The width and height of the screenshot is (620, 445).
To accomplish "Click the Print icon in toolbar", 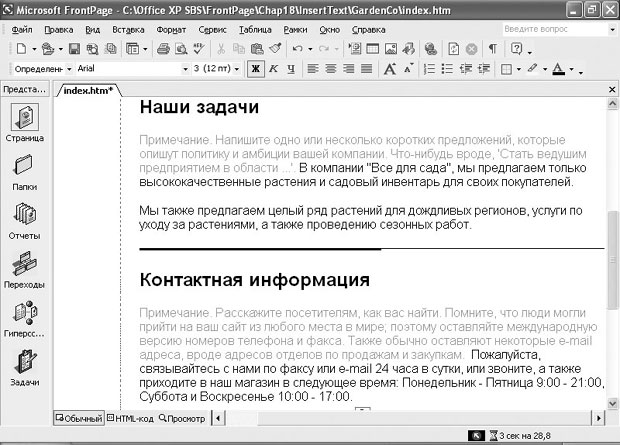I will point(163,48).
